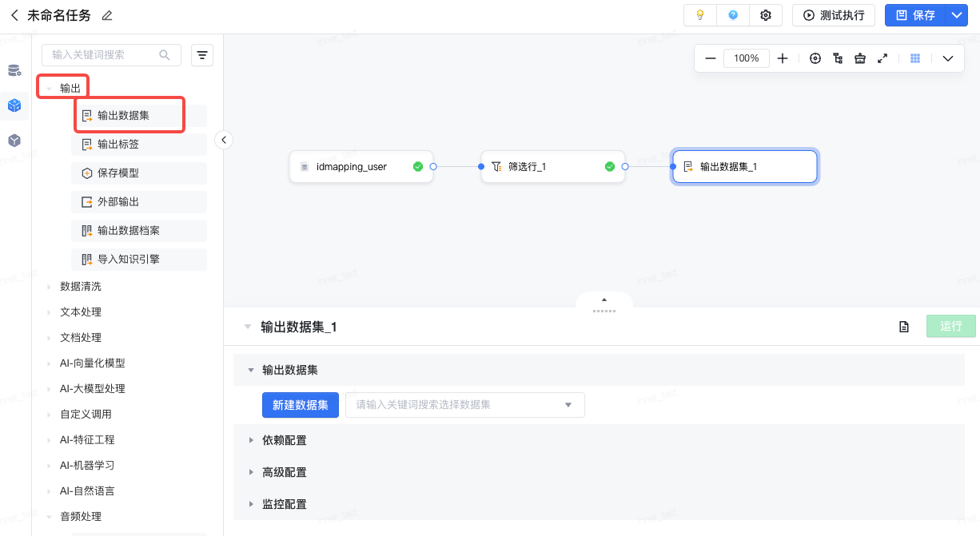Center the canvas with the locate icon
This screenshot has height=536, width=980.
(x=815, y=58)
